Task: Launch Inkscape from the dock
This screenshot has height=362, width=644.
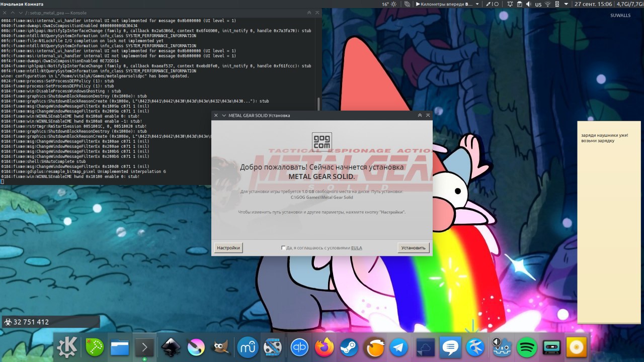Action: [171, 347]
